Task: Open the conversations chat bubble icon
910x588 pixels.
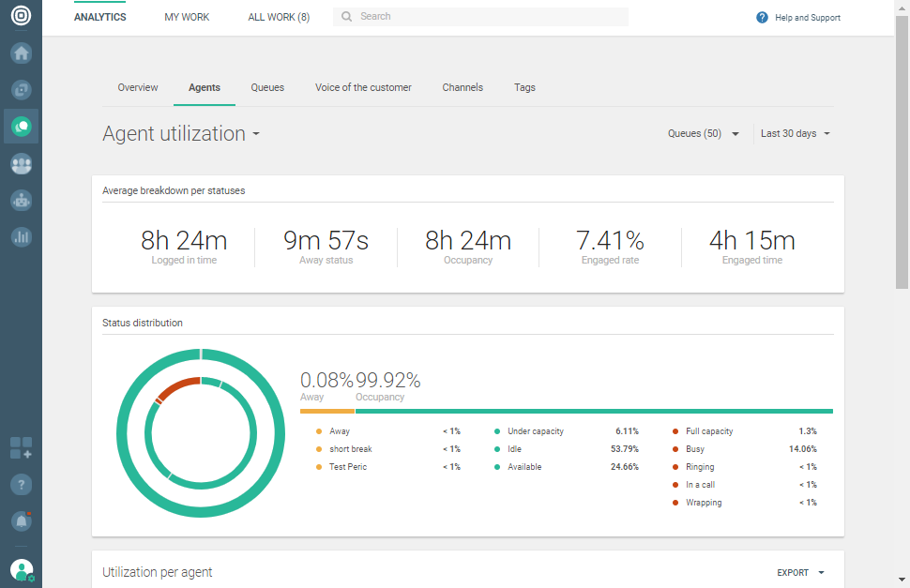Action: click(21, 126)
